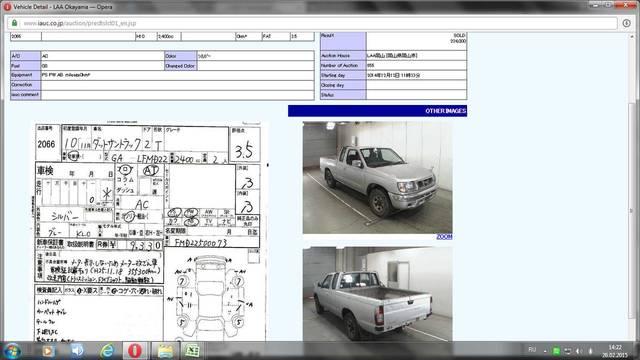Screen dimensions: 640x360
Task: Launch the media player taskbar icon
Action: (x=49, y=351)
